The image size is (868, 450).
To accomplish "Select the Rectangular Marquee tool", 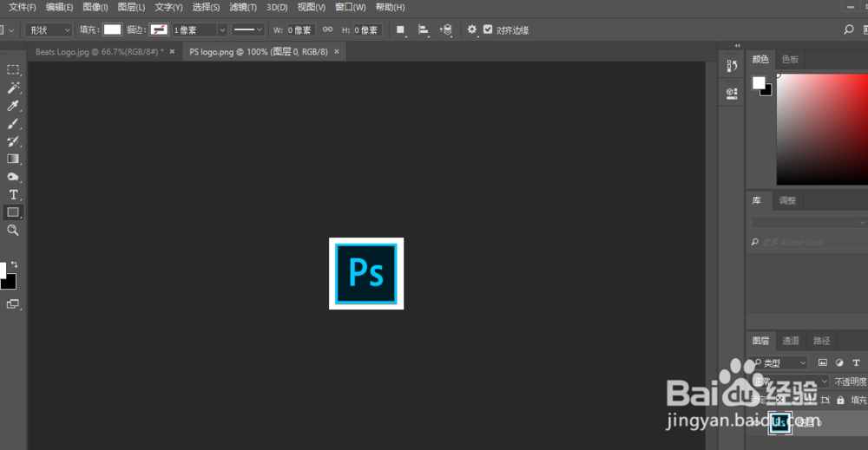I will pyautogui.click(x=13, y=70).
